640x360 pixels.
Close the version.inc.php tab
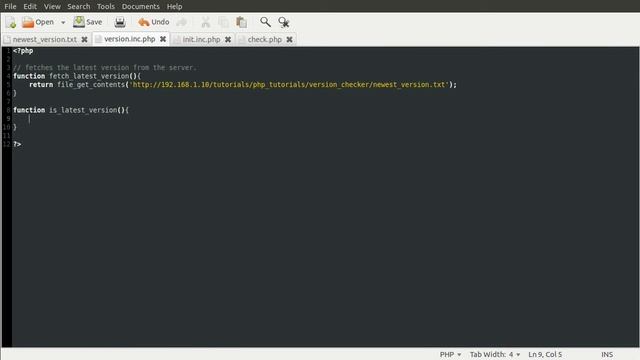click(163, 39)
